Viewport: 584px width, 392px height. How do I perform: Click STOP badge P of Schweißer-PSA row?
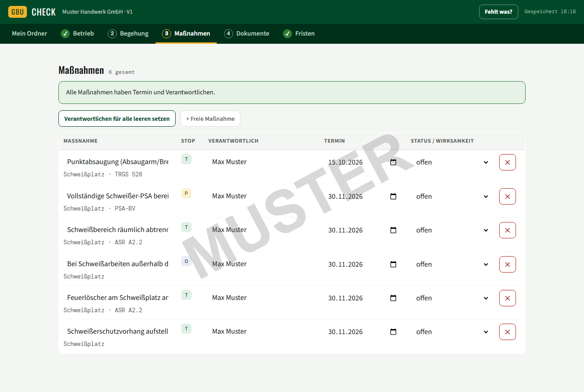click(186, 193)
